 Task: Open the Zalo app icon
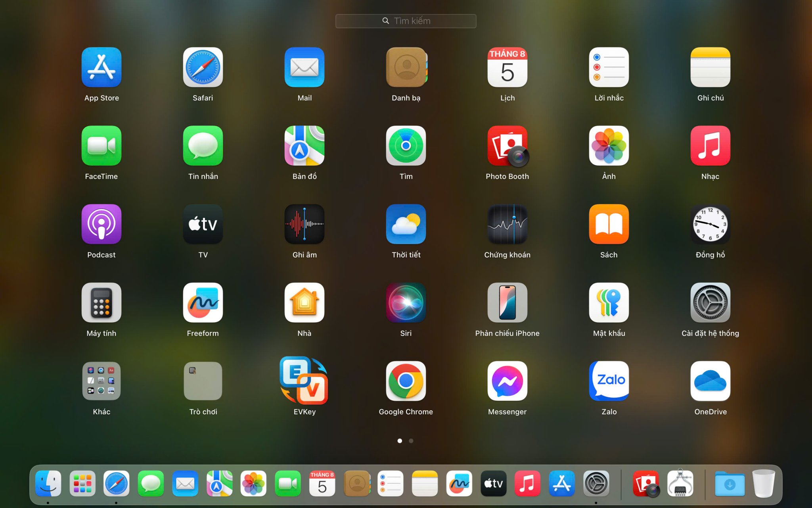pos(609,381)
